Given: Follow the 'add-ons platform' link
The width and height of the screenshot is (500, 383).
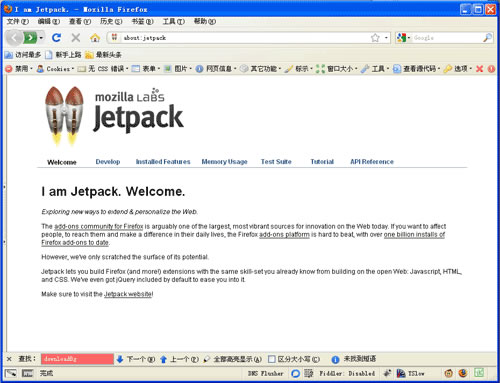Looking at the screenshot, I should [x=284, y=234].
